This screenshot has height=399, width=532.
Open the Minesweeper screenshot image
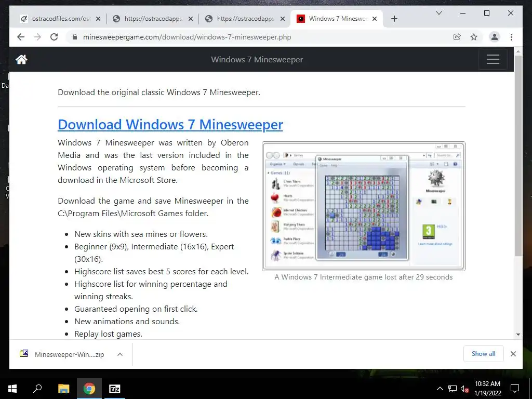tap(363, 206)
